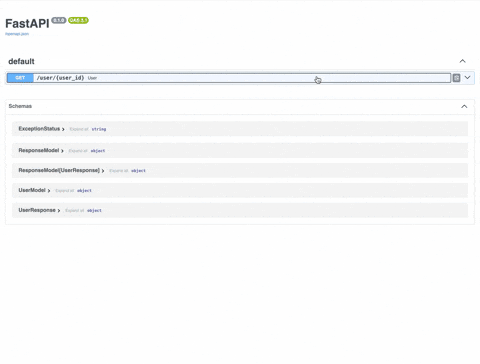Click the /user/{user_id} path text
The height and width of the screenshot is (364, 480).
pos(60,78)
